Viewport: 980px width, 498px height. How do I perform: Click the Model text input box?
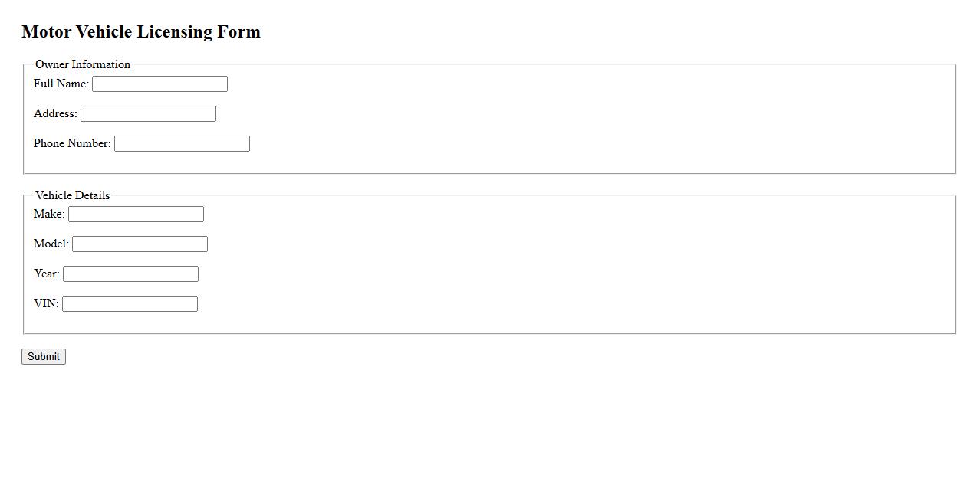[x=140, y=244]
